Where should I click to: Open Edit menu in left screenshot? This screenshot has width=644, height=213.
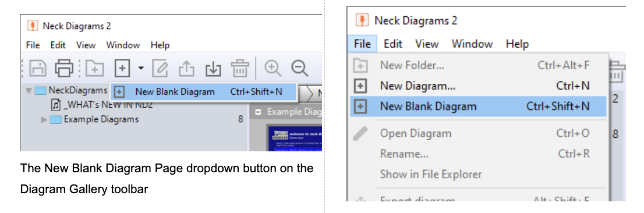(x=58, y=45)
